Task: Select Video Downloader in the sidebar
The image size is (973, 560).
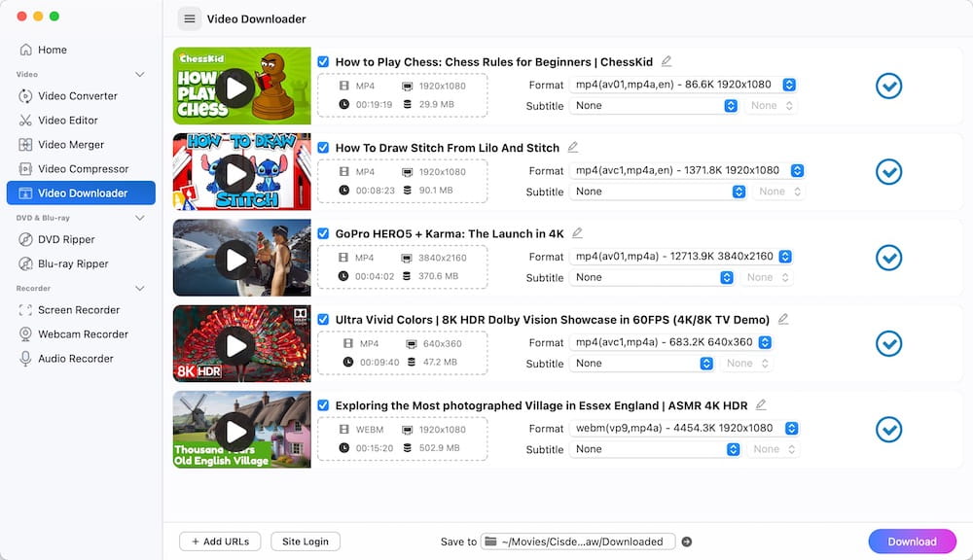Action: pos(81,192)
